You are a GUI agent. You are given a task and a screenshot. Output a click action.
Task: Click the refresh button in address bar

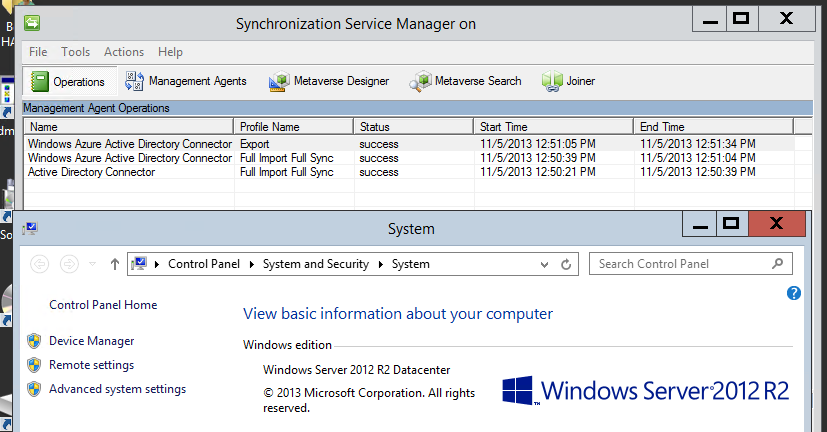pos(566,264)
